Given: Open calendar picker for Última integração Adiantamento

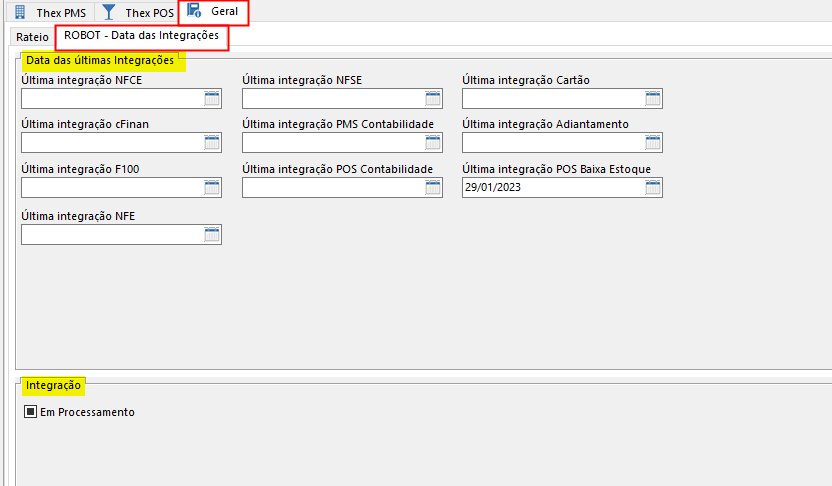Looking at the screenshot, I should tap(653, 142).
